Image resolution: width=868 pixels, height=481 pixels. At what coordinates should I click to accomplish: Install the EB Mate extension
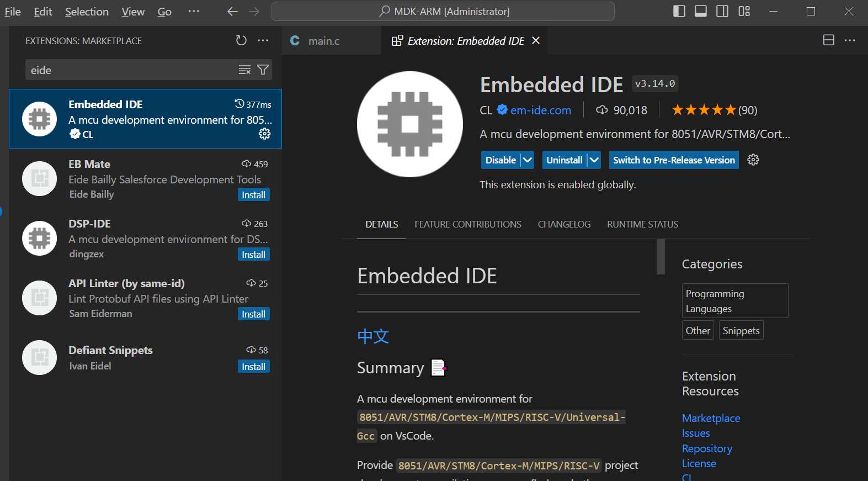click(x=254, y=195)
